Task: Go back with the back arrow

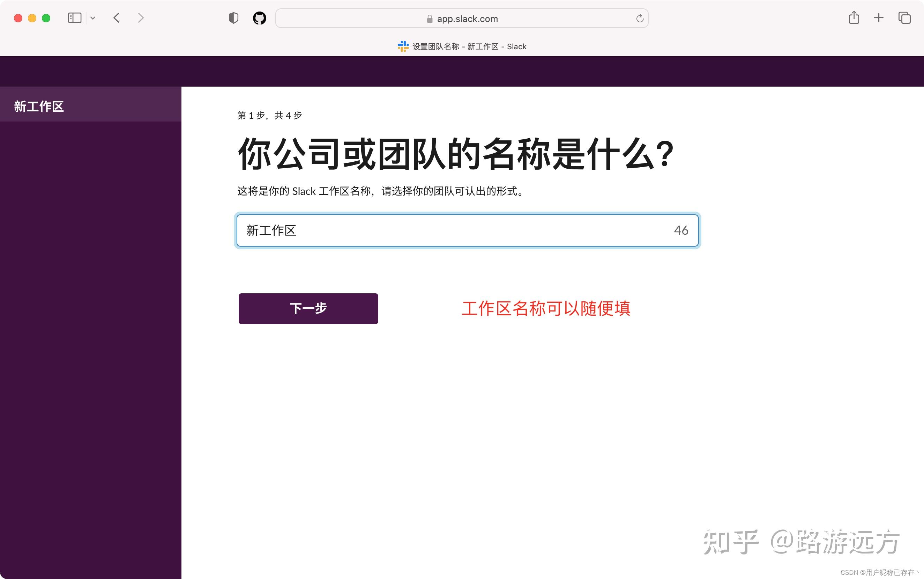Action: point(117,18)
